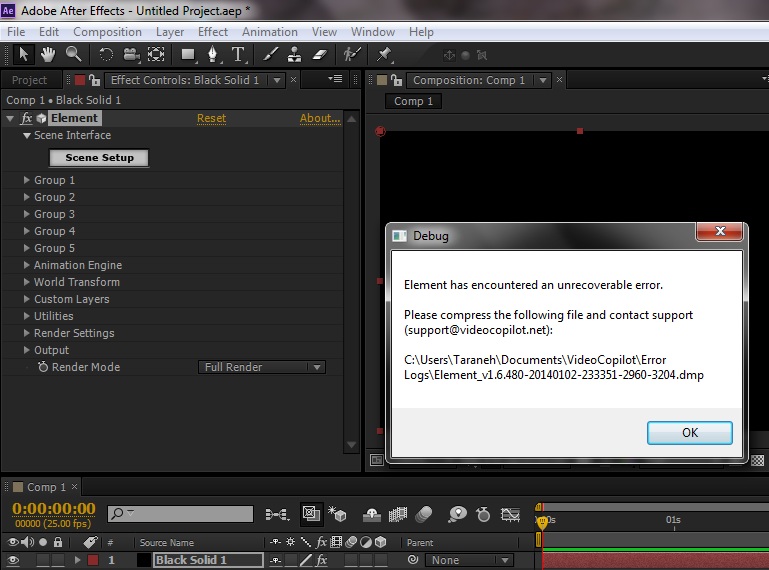Select the Brush tool
Viewport: 769px width, 570px height.
270,54
